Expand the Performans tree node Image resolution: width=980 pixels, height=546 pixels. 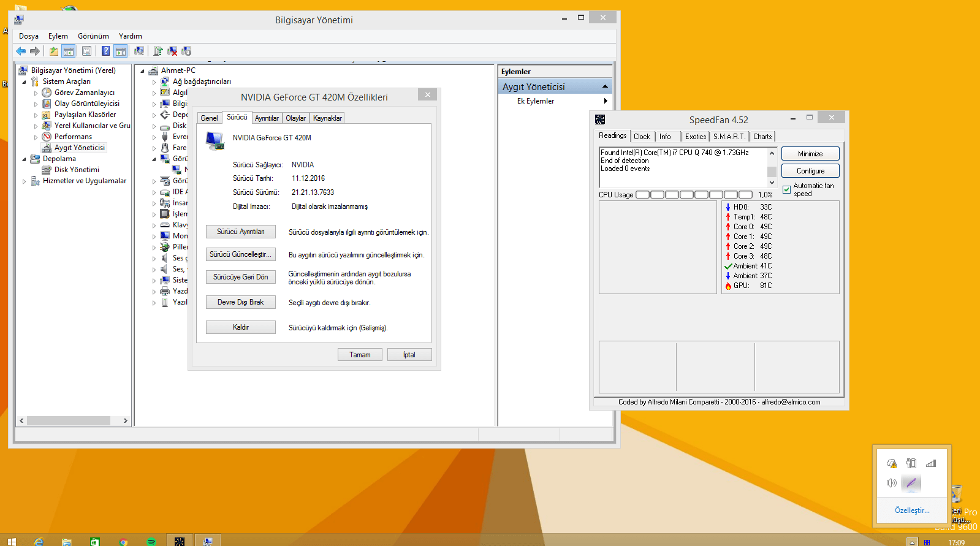pyautogui.click(x=36, y=137)
